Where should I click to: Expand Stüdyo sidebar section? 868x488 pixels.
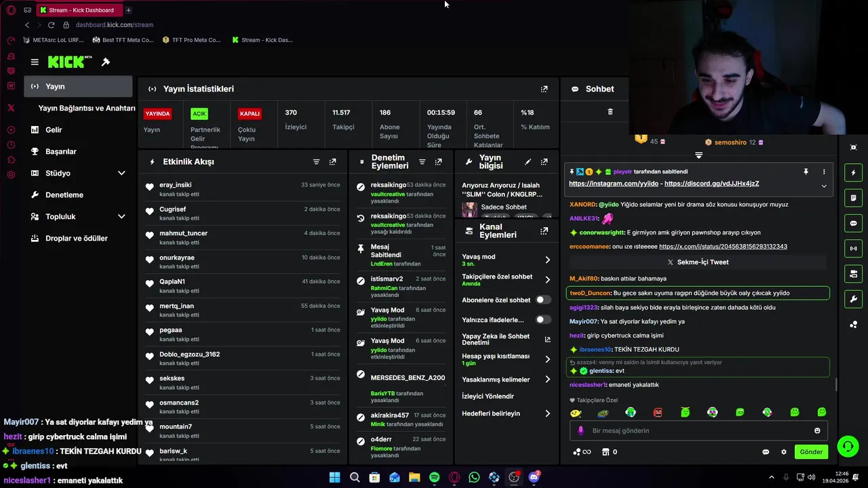click(121, 173)
